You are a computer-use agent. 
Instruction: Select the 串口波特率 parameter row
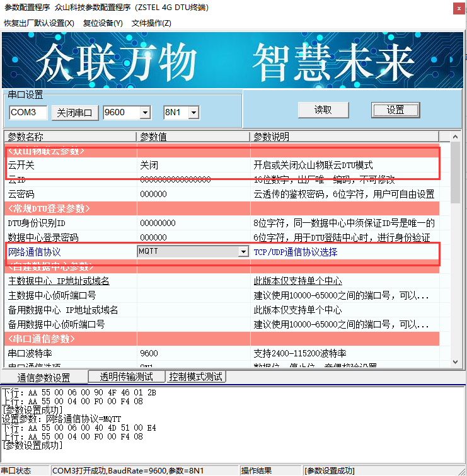coord(222,353)
